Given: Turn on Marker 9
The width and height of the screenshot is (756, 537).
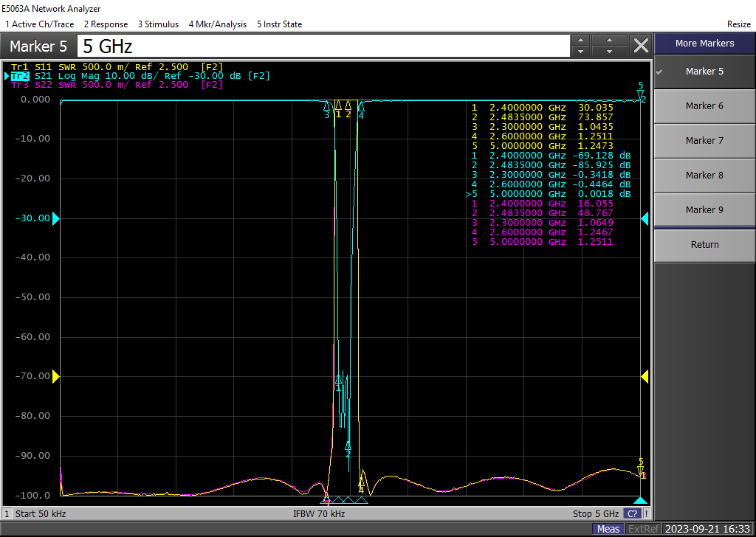Looking at the screenshot, I should tap(704, 210).
